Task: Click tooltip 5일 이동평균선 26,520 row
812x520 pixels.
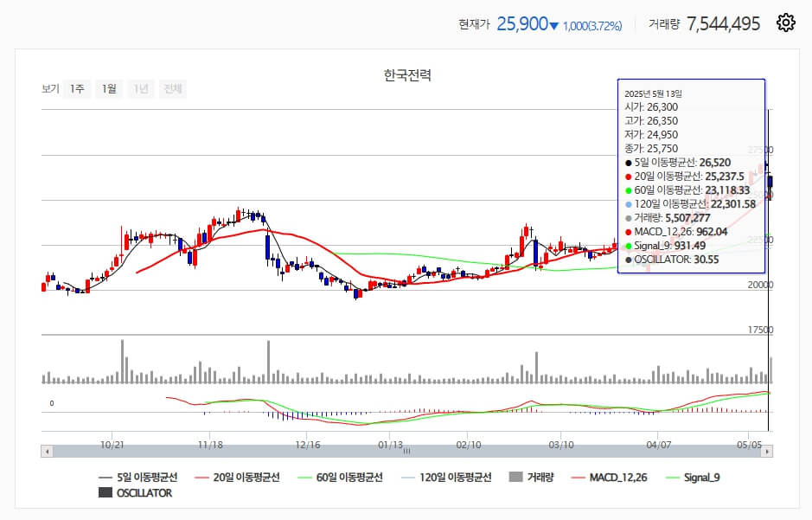Action: (x=678, y=162)
